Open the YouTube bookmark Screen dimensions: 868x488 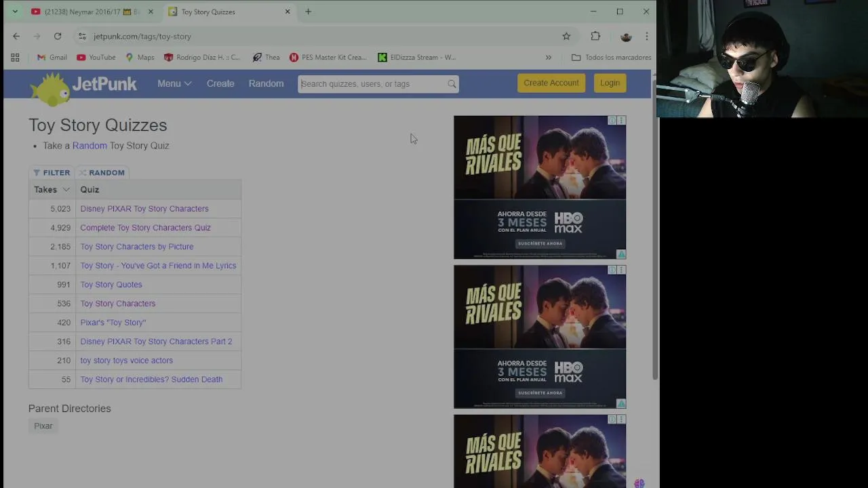(x=96, y=58)
